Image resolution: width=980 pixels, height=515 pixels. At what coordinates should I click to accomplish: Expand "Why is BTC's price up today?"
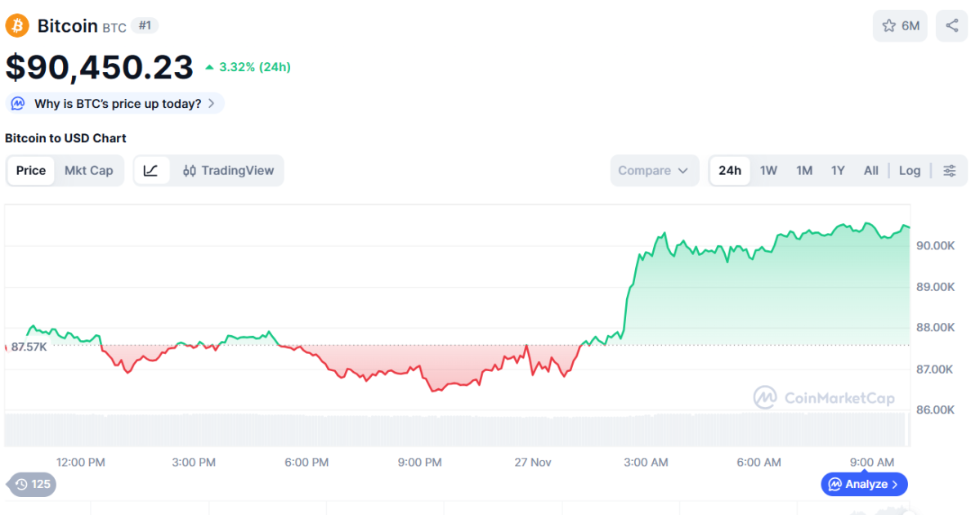118,104
